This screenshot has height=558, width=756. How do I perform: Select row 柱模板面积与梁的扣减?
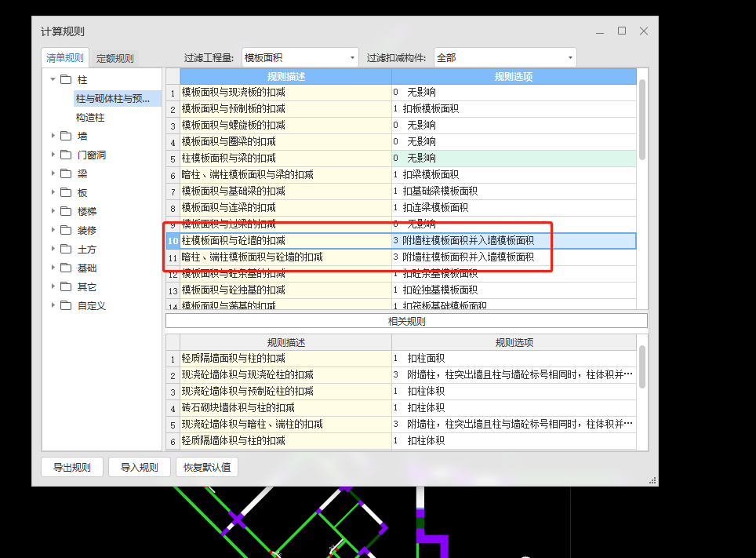click(286, 158)
